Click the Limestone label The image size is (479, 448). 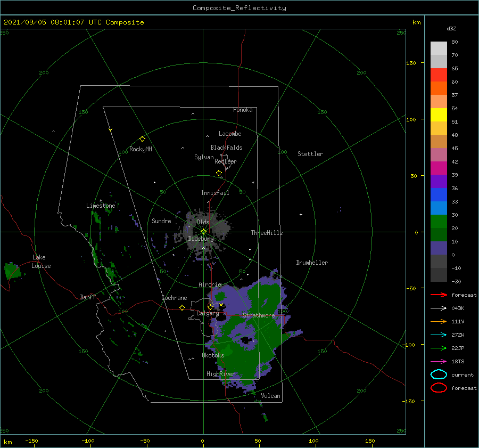101,206
